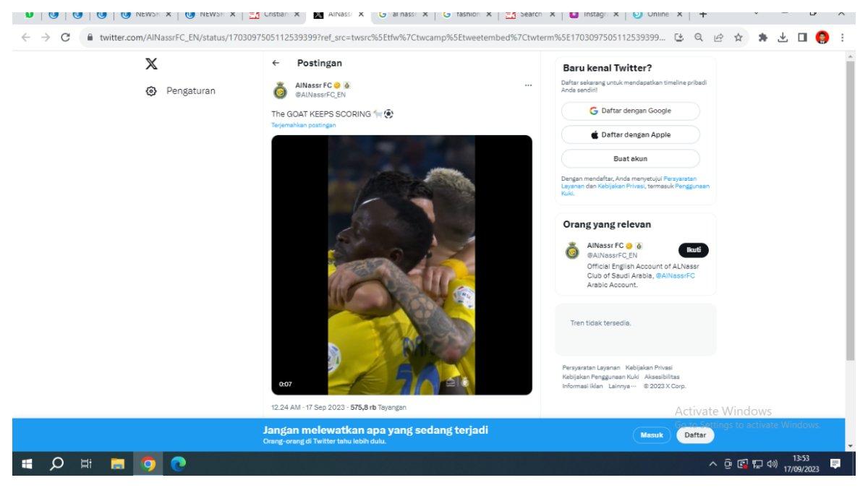Open Chrome downloads icon
Screen dimensions: 868x488
(x=782, y=38)
